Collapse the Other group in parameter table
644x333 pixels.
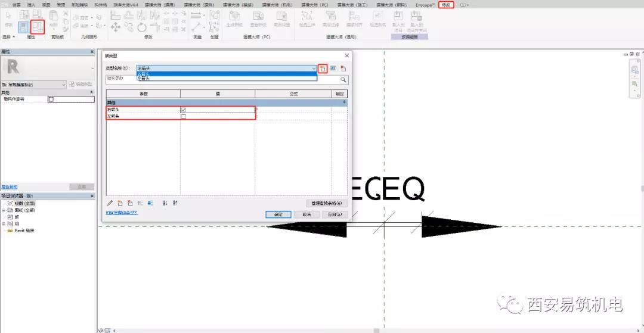click(345, 102)
